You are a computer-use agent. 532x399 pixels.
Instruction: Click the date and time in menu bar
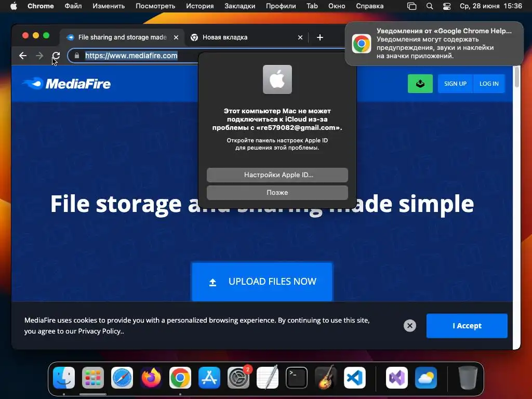(490, 6)
